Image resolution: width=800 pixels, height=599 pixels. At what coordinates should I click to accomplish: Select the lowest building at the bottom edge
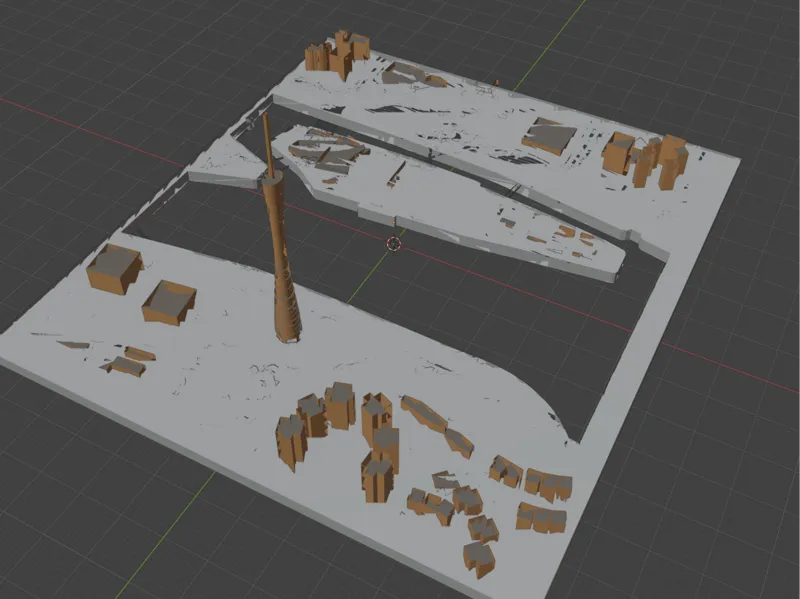click(x=479, y=560)
